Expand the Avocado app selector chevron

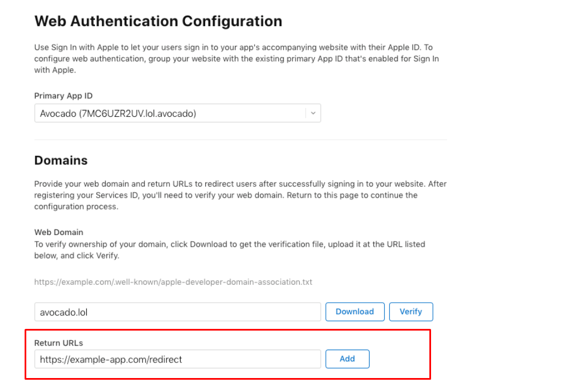(x=313, y=113)
